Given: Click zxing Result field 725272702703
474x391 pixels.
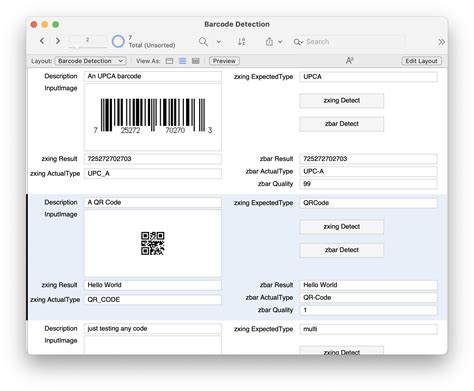Looking at the screenshot, I should (153, 159).
